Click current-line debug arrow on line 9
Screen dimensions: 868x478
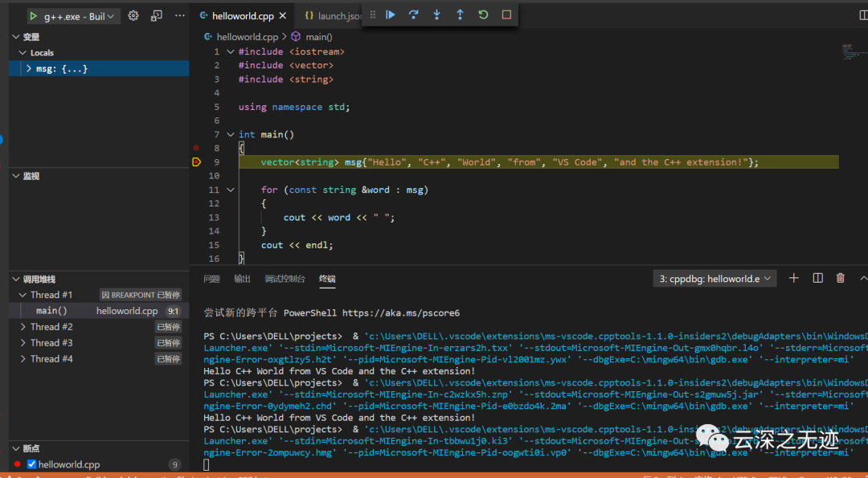click(196, 162)
